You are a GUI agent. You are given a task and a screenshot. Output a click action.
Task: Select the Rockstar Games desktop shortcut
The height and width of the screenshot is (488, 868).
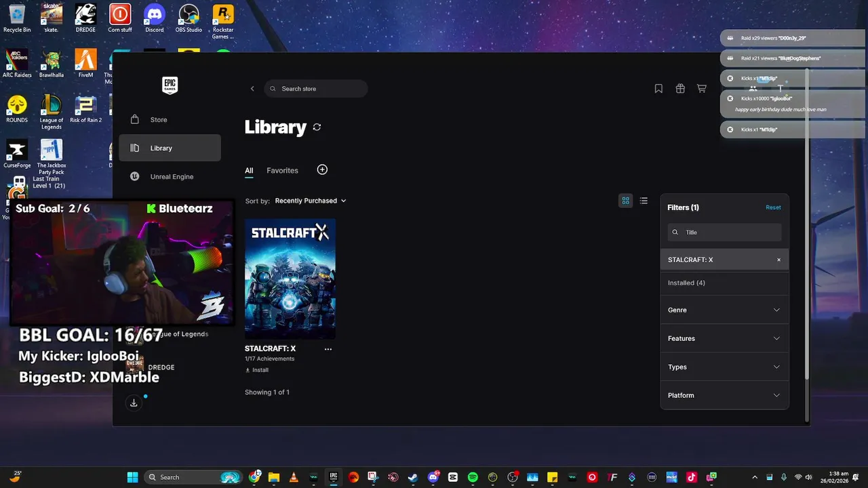[x=223, y=22]
